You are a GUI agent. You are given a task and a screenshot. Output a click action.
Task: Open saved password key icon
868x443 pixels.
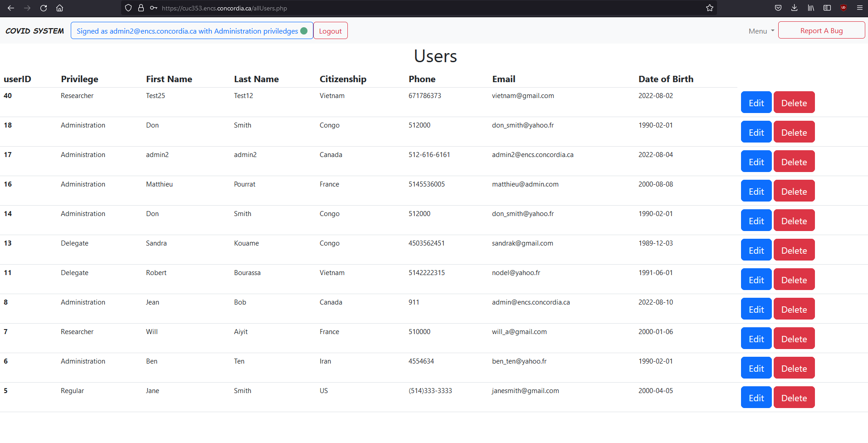tap(154, 8)
